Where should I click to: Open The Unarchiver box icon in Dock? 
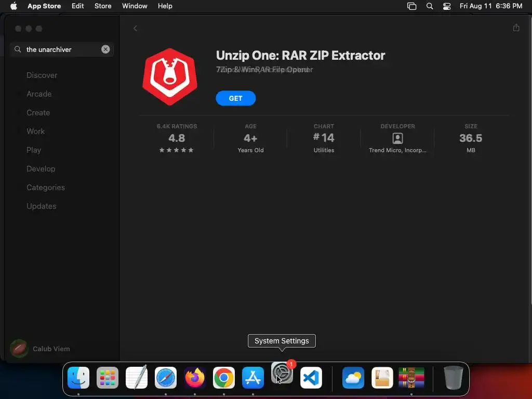[382, 378]
